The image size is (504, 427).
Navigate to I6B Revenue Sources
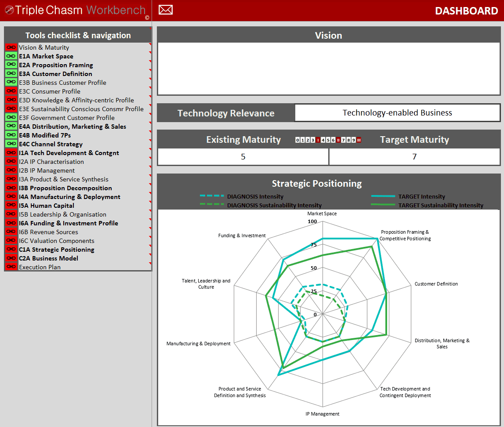click(48, 232)
